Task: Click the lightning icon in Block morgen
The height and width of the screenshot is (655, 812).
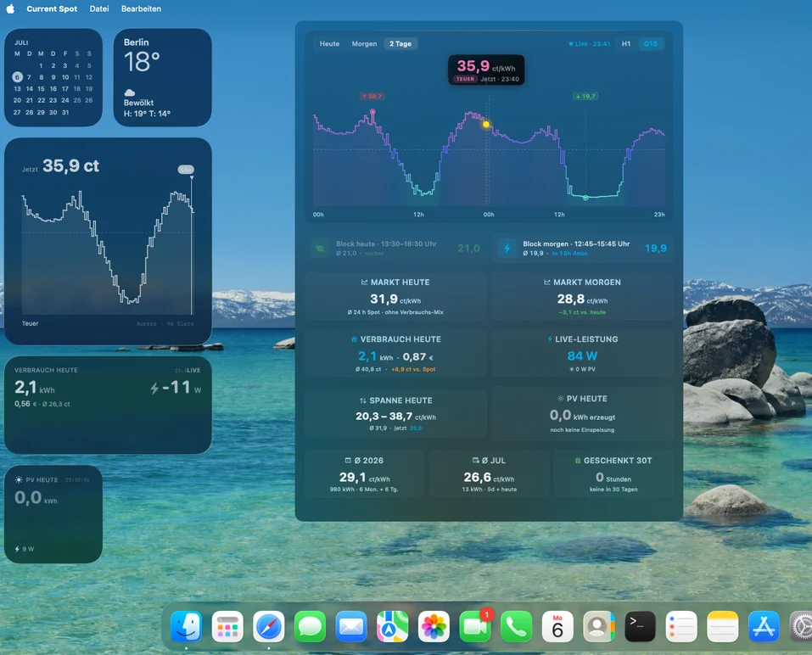Action: click(507, 249)
